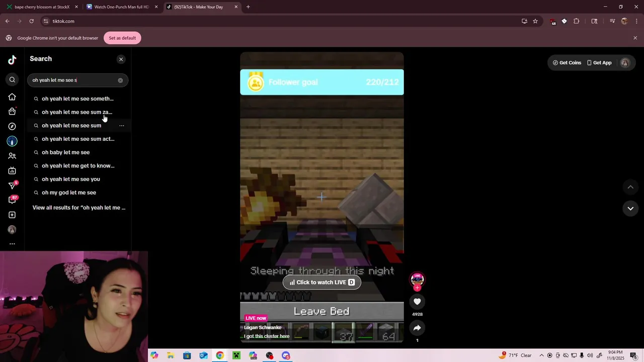Click View all results for the search

pyautogui.click(x=79, y=208)
